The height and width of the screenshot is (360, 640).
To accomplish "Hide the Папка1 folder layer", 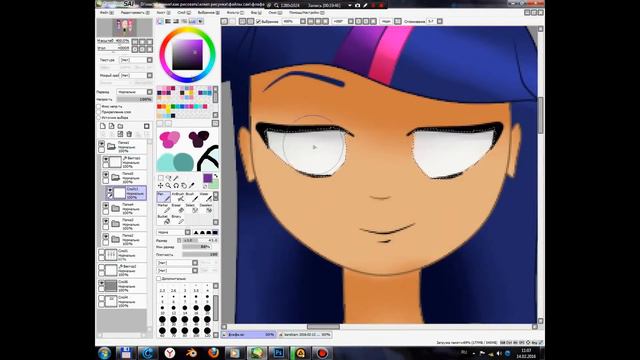I will (102, 144).
